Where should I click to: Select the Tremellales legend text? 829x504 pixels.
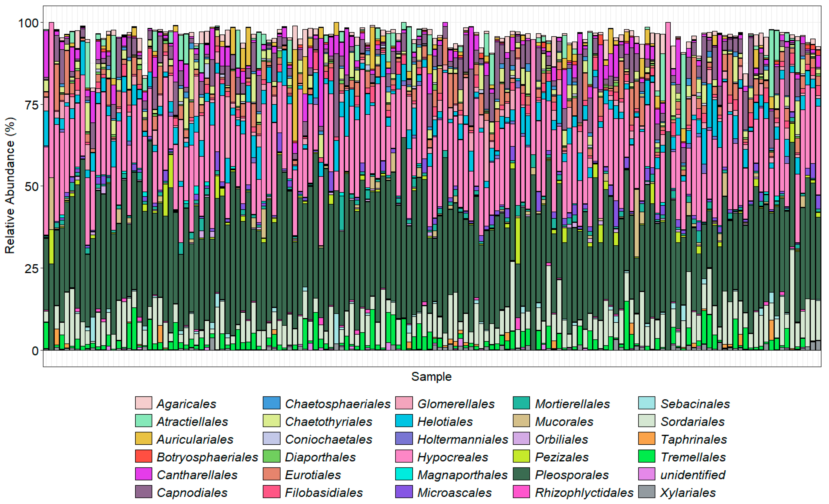693,457
